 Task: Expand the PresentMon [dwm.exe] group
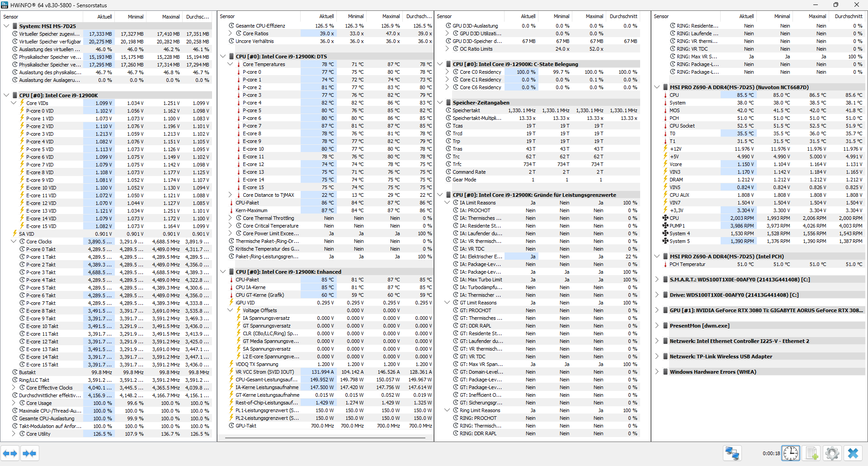click(657, 326)
